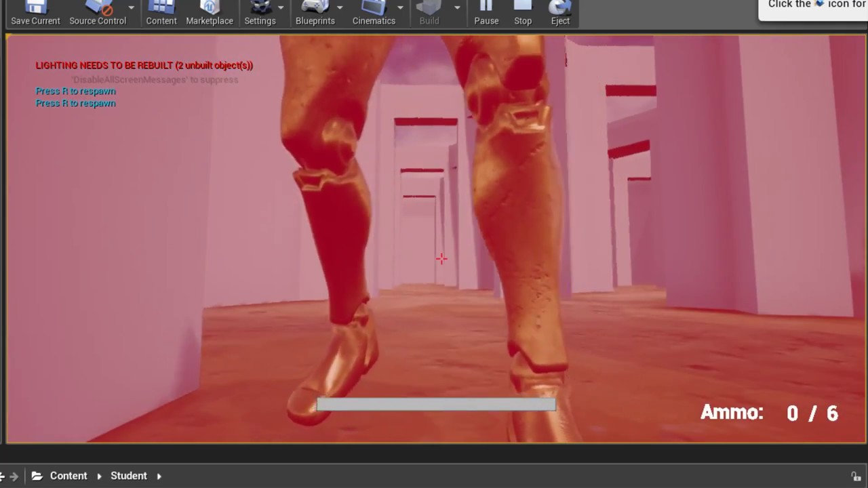Click the folder icon beside Content path
This screenshot has height=488, width=868.
37,476
